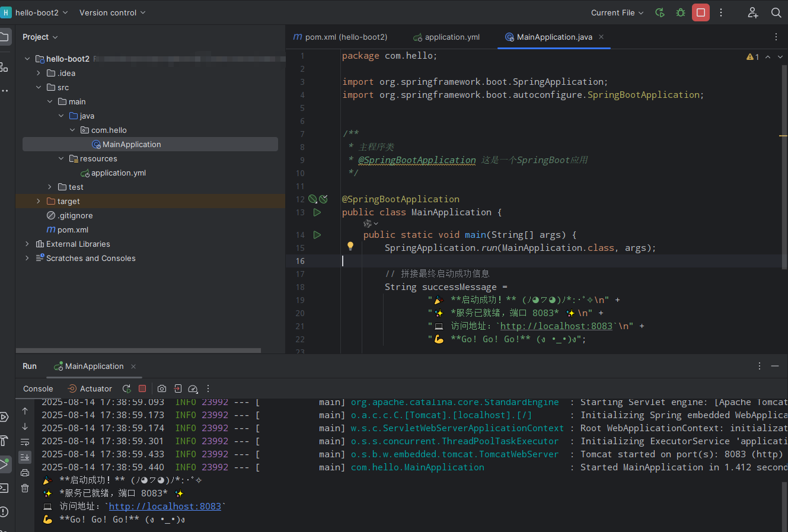Click the warning count indicator in editor
The height and width of the screenshot is (532, 788).
click(x=752, y=57)
